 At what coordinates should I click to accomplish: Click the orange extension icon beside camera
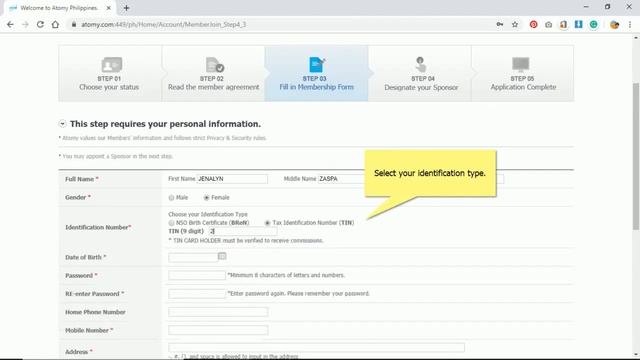pyautogui.click(x=563, y=24)
